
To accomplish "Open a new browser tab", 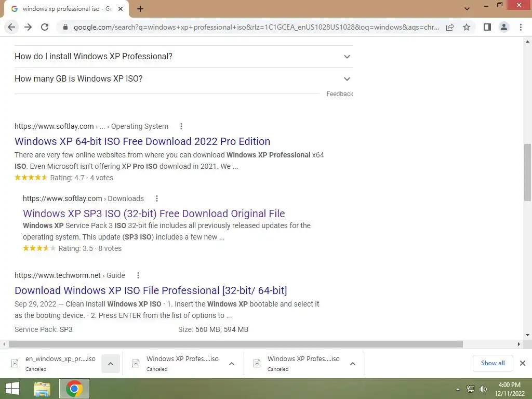I will point(140,9).
